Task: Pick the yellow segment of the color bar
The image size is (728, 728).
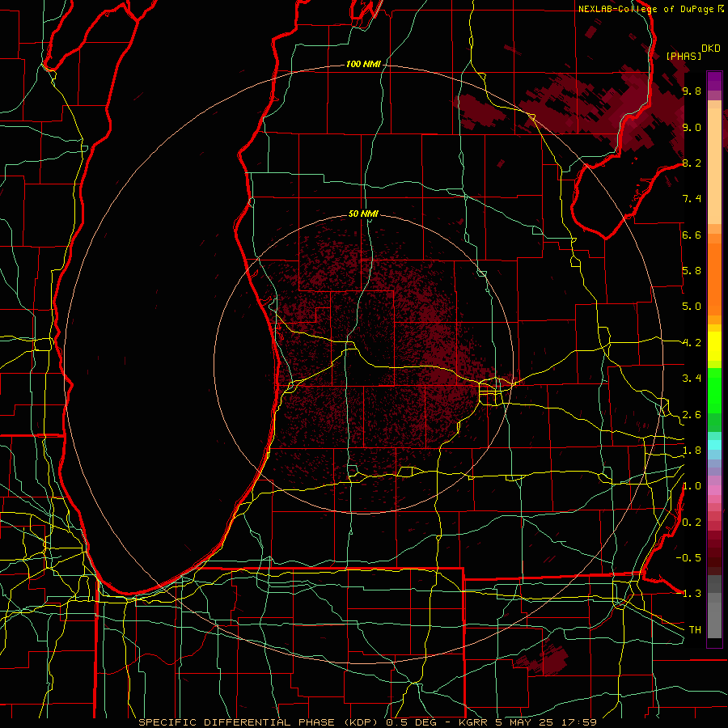Action: pyautogui.click(x=714, y=346)
